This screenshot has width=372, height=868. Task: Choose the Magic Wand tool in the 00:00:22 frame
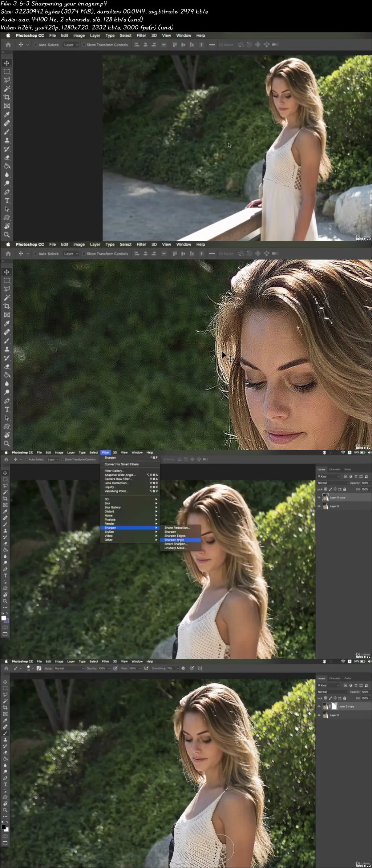[7, 89]
